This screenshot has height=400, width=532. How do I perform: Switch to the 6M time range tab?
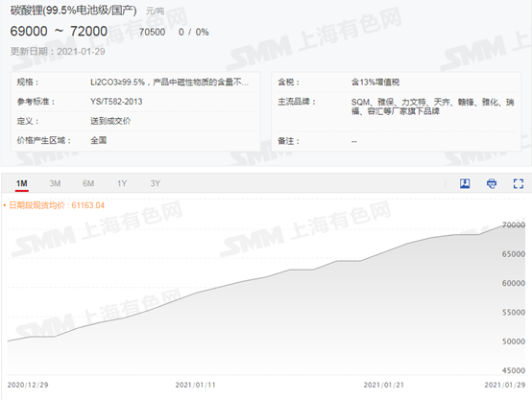pos(88,184)
